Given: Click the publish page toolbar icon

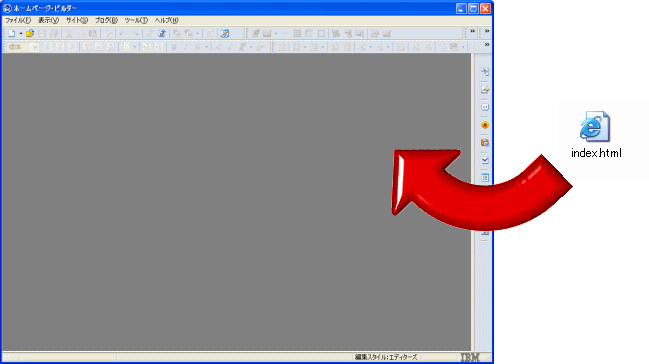Looking at the screenshot, I should click(x=162, y=34).
